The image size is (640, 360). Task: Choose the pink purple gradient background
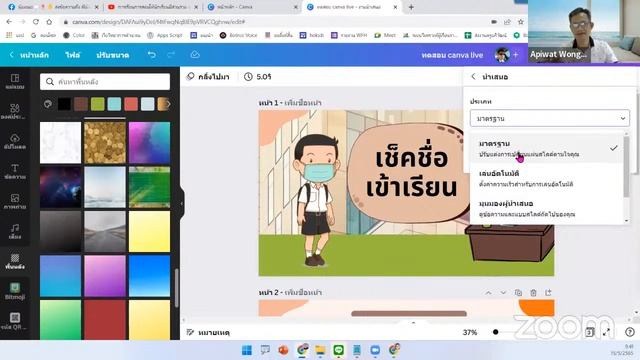(105, 276)
